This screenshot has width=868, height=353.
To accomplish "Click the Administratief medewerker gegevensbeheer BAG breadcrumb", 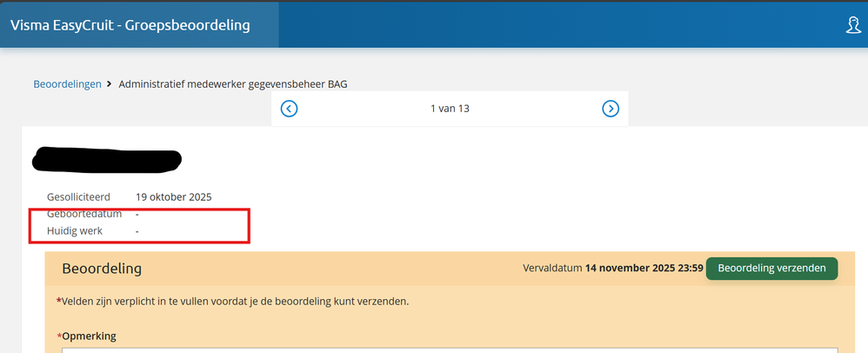I will (233, 84).
